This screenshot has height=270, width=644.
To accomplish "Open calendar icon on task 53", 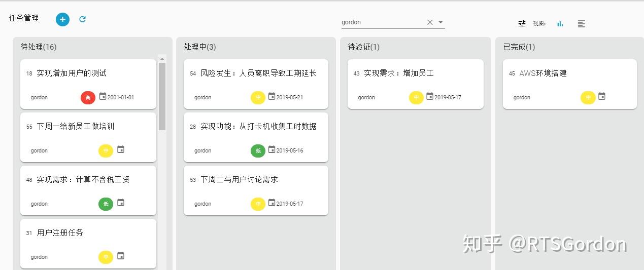I will click(x=272, y=203).
